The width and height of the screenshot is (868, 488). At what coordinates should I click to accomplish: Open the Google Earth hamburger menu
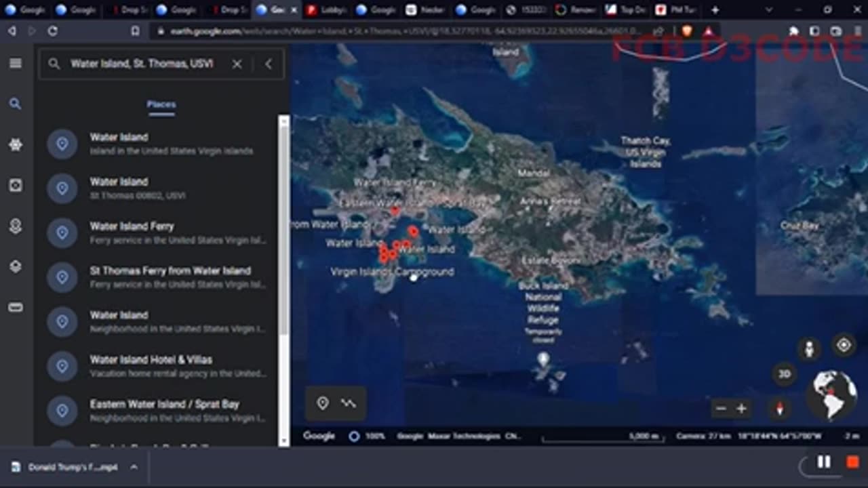(16, 63)
